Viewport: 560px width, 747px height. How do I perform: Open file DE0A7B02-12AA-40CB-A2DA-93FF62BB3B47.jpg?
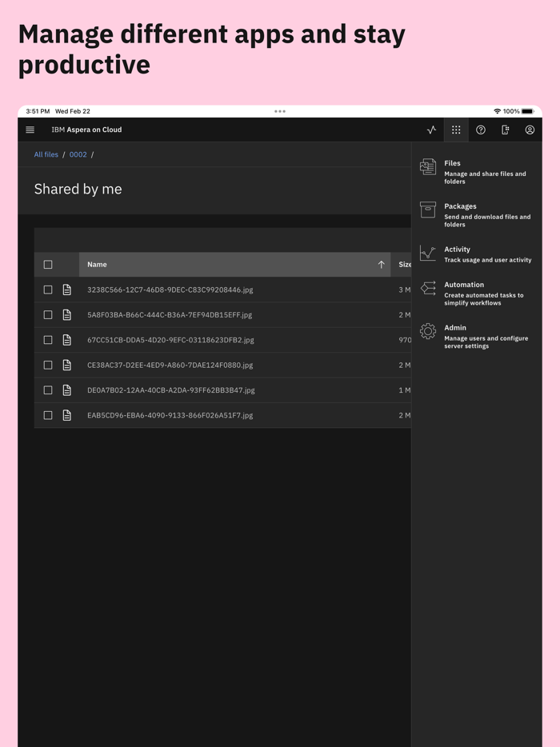click(171, 389)
